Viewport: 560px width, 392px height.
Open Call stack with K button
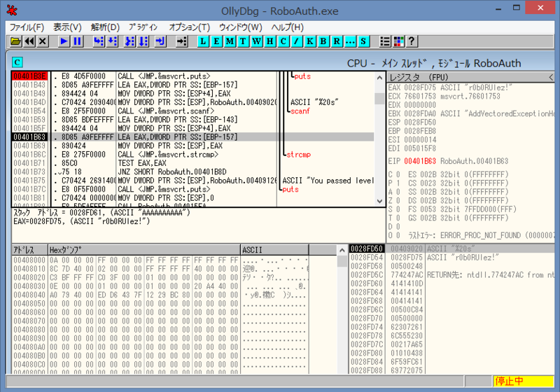click(310, 41)
